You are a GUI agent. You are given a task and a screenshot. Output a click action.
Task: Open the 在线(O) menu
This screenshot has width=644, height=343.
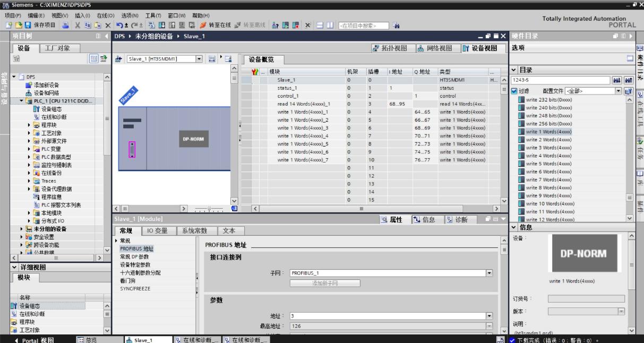[x=105, y=15]
